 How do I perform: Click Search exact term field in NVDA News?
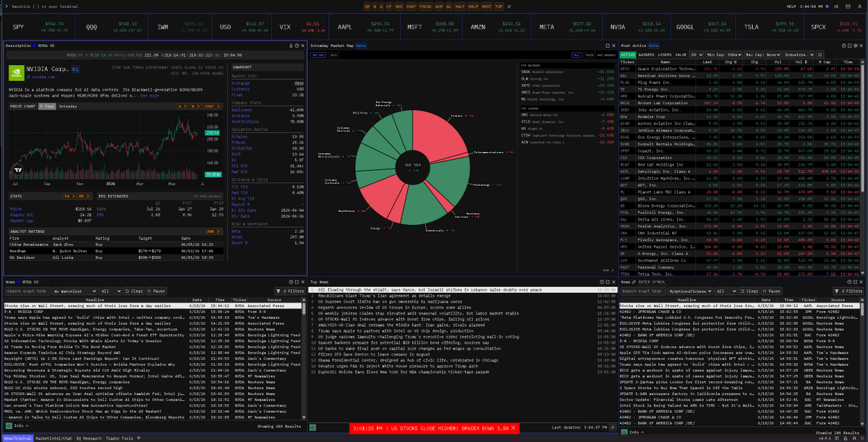click(28, 291)
